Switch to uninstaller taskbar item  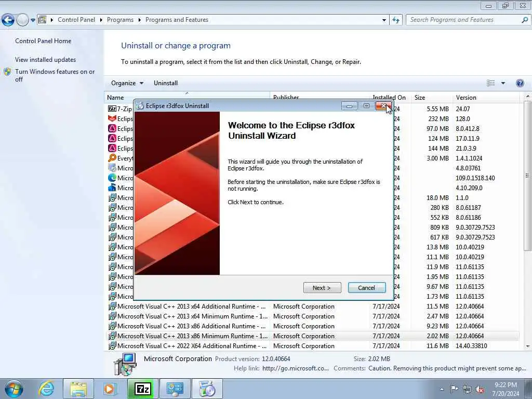[207, 389]
